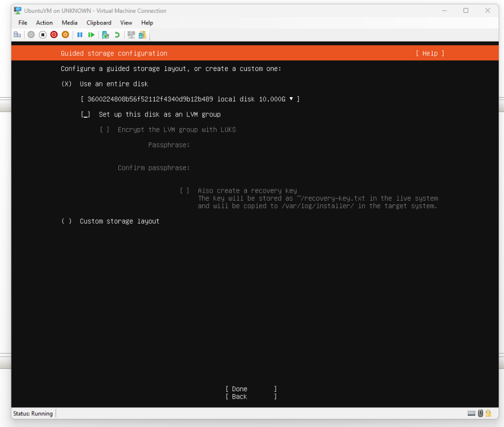Viewport: 504px width, 427px height.
Task: Click the padlock icon in the status bar
Action: pos(487,413)
